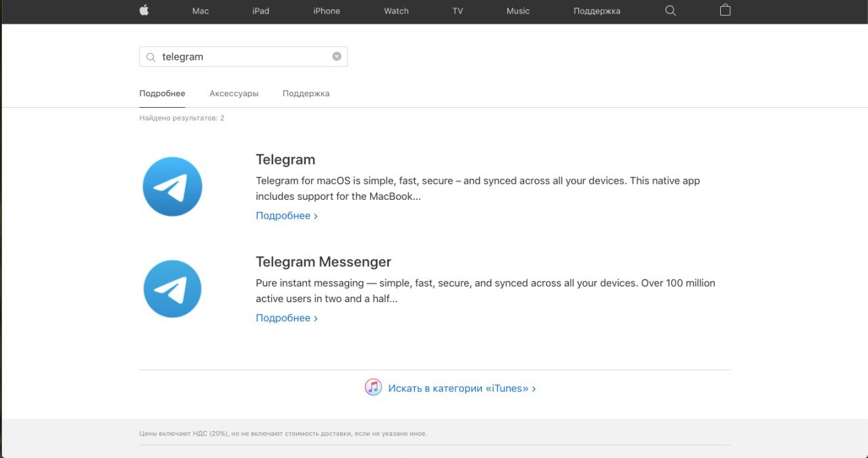Click the text Найдено результатов: 2
Image resolution: width=868 pixels, height=458 pixels.
[182, 118]
